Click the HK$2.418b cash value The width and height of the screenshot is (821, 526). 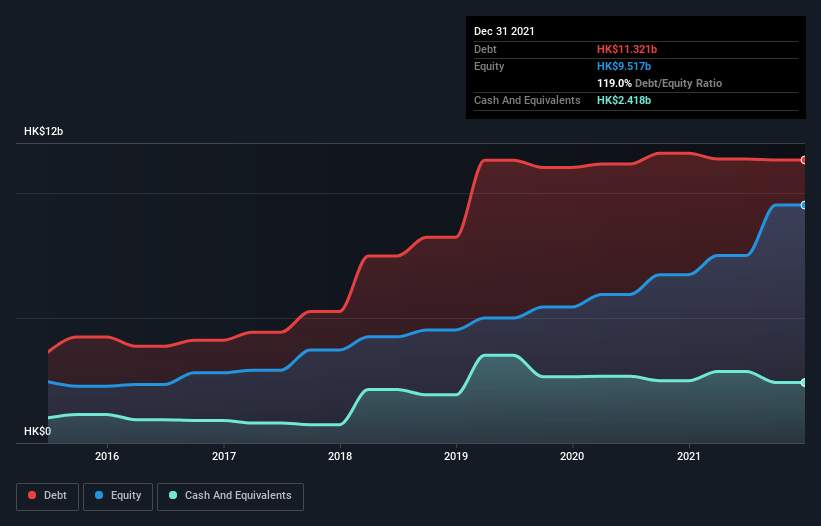tap(624, 100)
